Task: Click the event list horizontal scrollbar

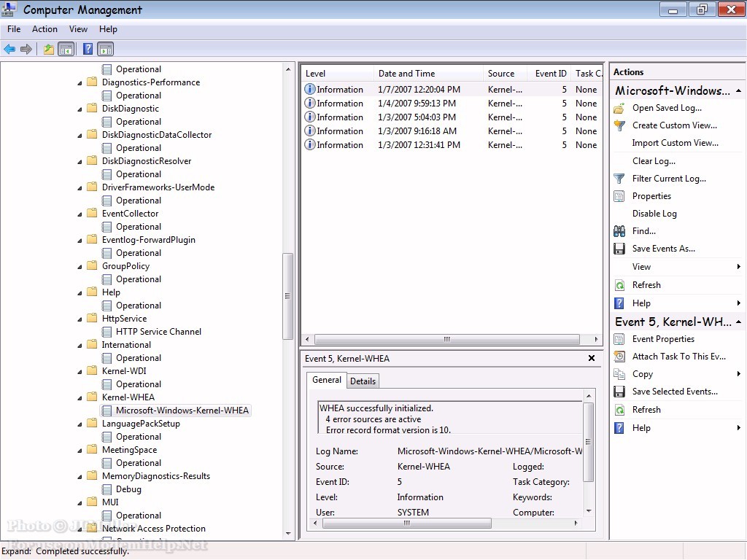Action: click(447, 339)
